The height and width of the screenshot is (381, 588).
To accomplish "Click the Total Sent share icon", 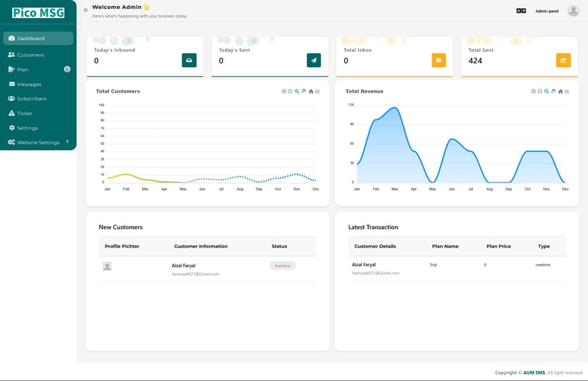I will tap(563, 60).
